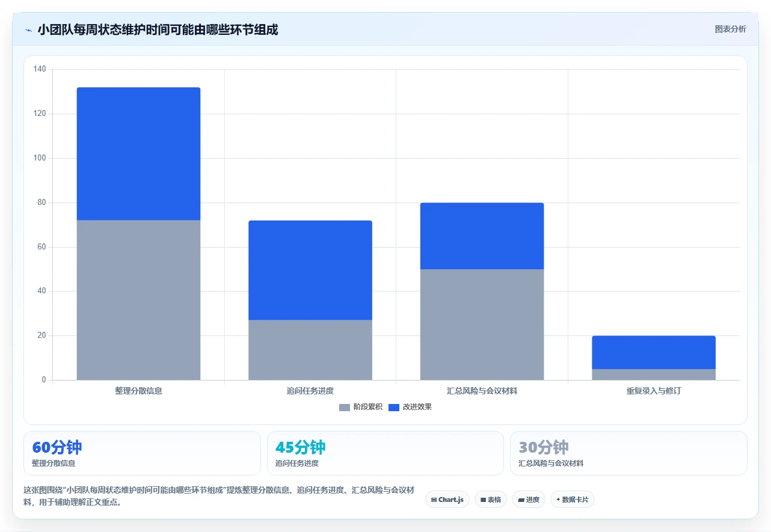Click the y-axis value 100
The image size is (771, 532).
(40, 158)
